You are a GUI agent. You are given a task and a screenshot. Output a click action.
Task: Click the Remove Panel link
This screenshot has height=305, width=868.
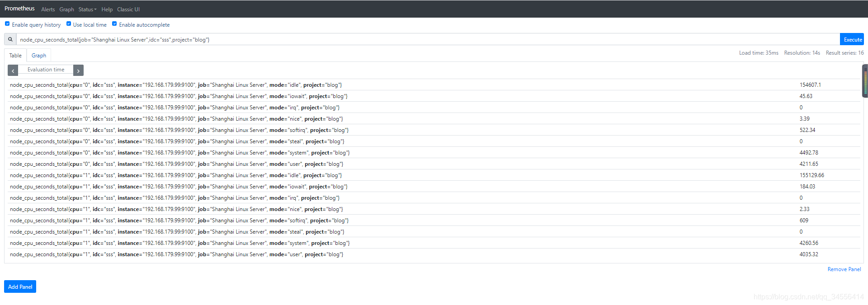pos(844,269)
